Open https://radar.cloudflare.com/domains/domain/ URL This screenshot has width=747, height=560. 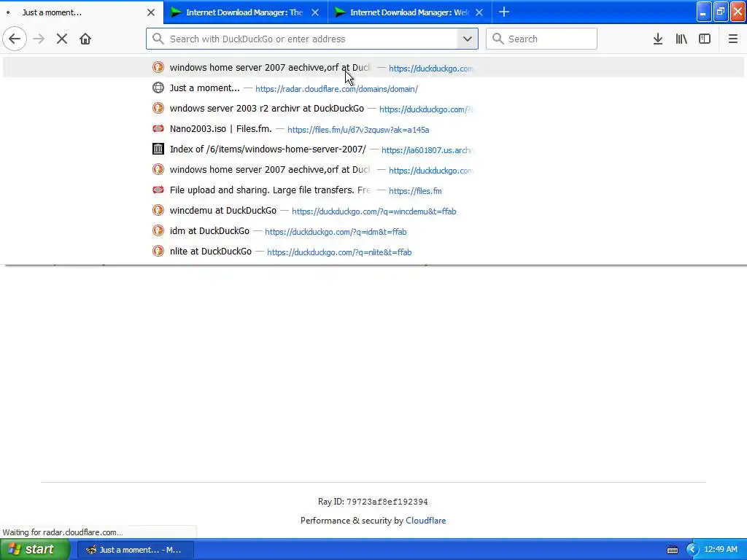click(x=336, y=89)
